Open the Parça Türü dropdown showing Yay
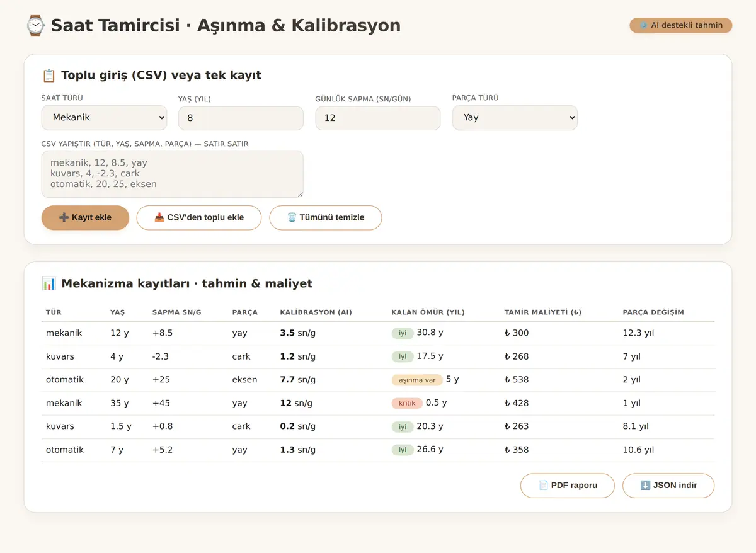The image size is (756, 553). (x=515, y=118)
